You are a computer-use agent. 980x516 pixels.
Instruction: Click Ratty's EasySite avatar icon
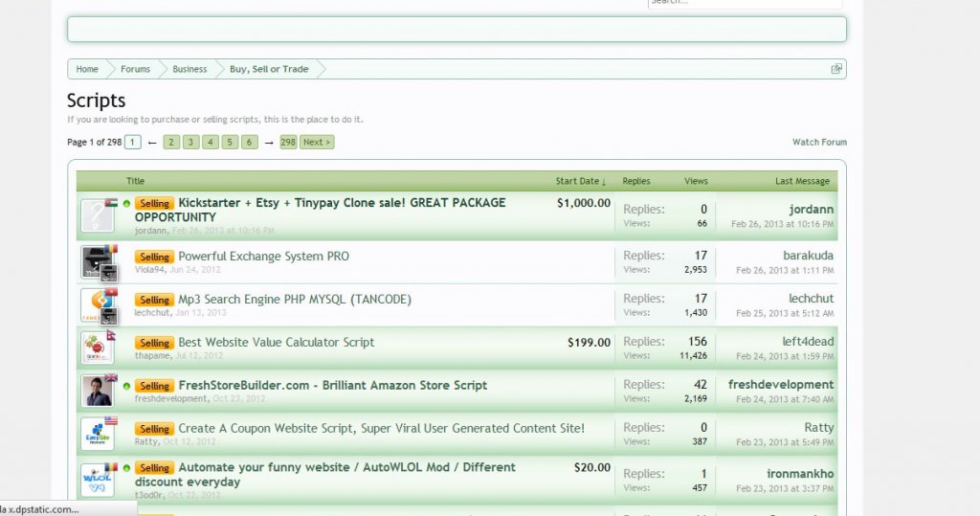pos(97,434)
